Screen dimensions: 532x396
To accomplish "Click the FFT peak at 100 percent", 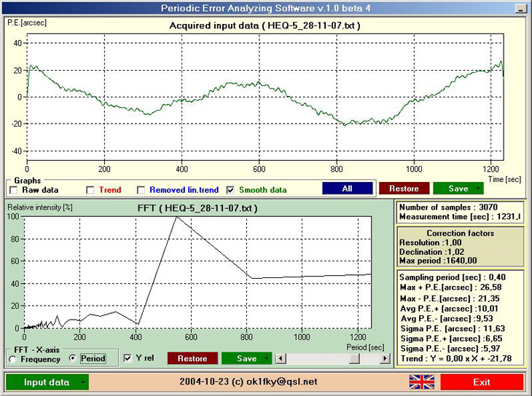I will tap(176, 217).
